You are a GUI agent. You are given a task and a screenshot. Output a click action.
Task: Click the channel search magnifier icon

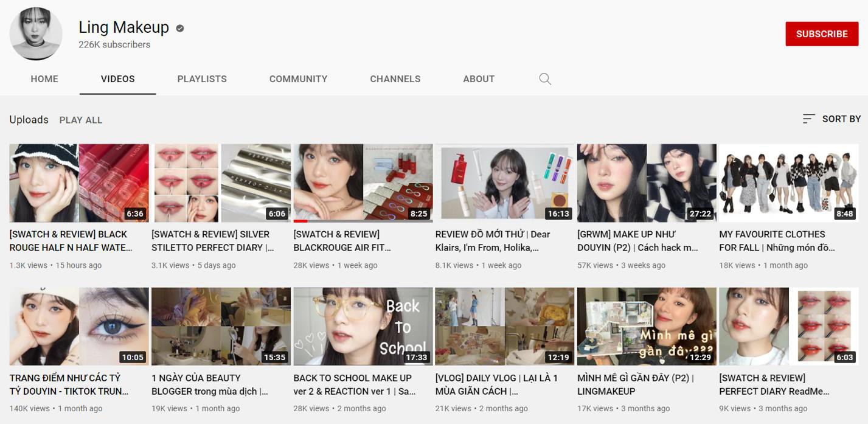(x=545, y=79)
